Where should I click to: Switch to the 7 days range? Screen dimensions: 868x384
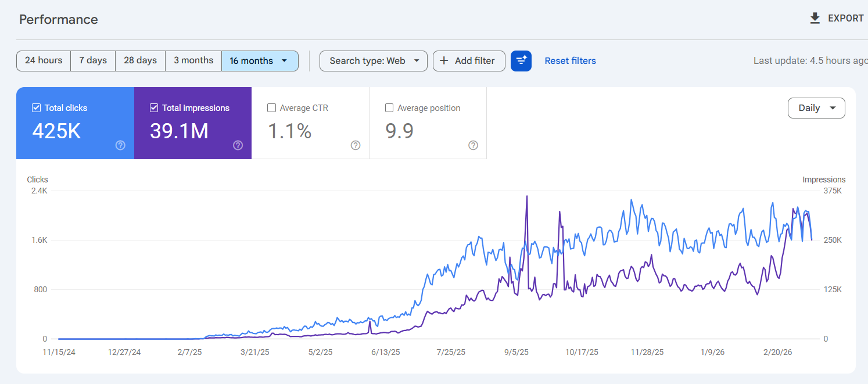point(93,61)
